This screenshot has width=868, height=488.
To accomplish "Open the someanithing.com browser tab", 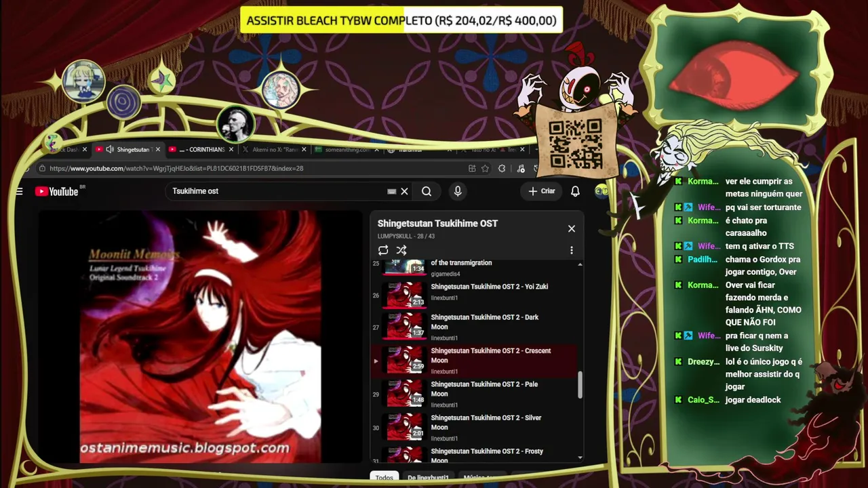I will pos(347,149).
